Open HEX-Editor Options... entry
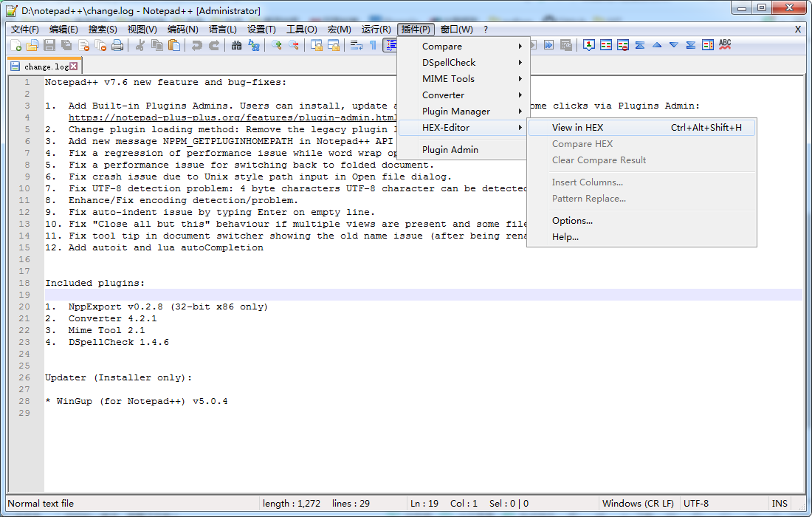 click(x=641, y=221)
